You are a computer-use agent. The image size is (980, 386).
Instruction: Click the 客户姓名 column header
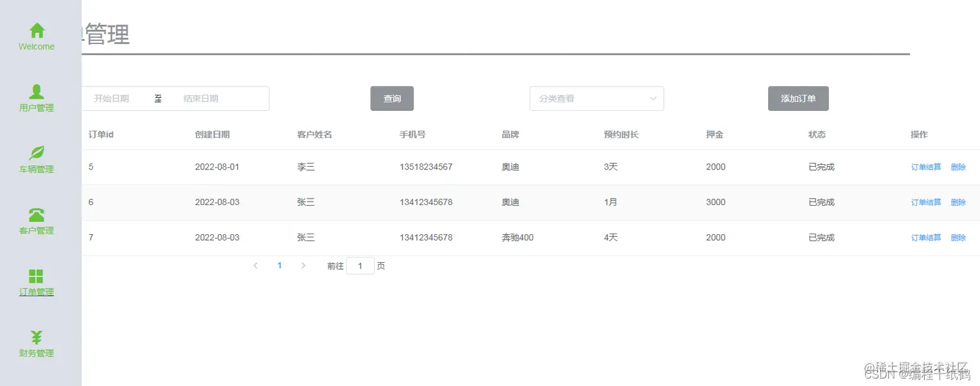click(x=314, y=134)
